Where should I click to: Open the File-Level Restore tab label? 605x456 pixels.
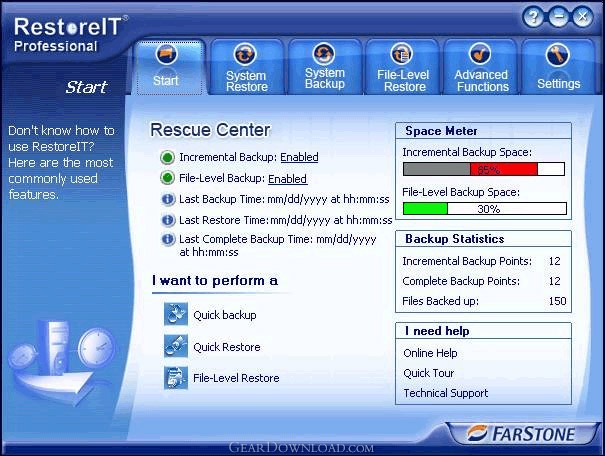tap(403, 81)
